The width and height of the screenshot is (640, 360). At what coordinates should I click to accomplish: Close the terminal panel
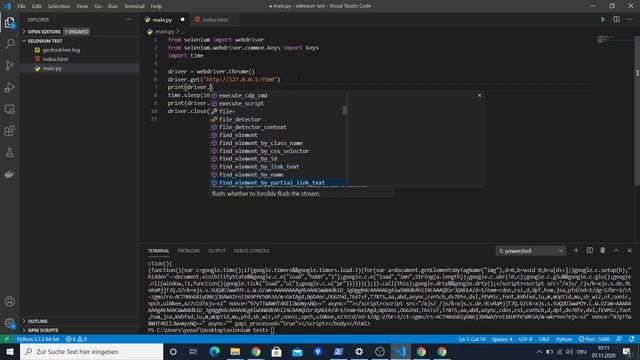coord(629,250)
